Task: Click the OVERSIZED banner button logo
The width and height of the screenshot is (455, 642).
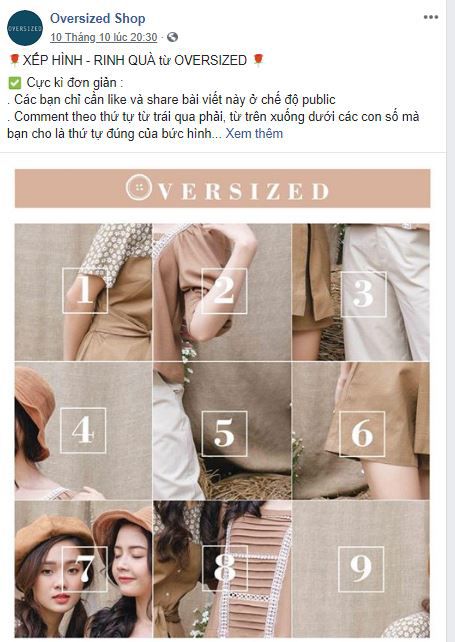Action: (x=139, y=188)
